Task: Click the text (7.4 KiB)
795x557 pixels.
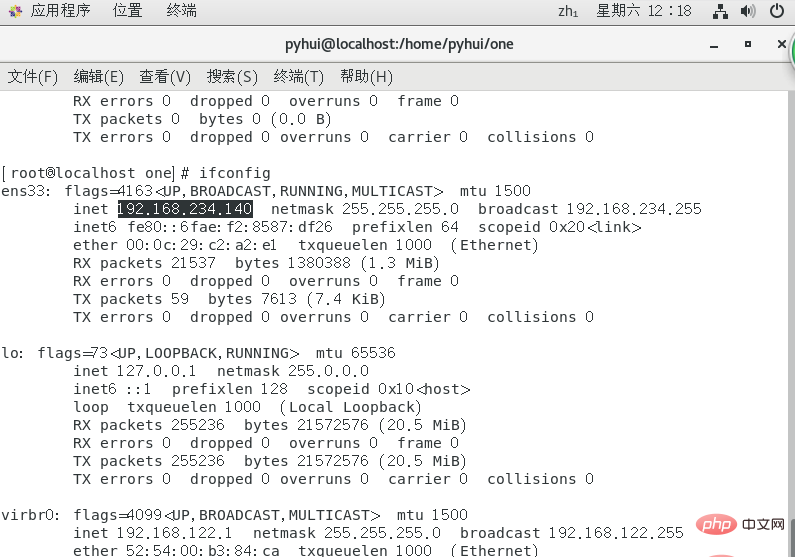Action: 346,299
